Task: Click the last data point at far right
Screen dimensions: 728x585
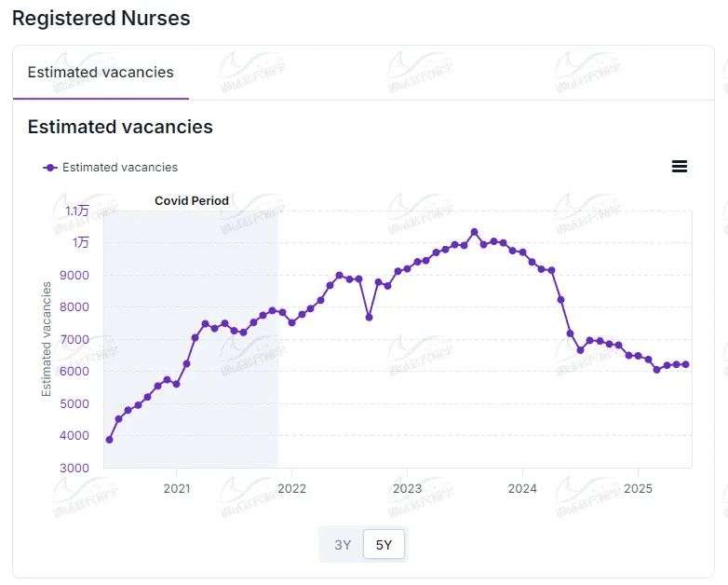Action: [x=686, y=364]
